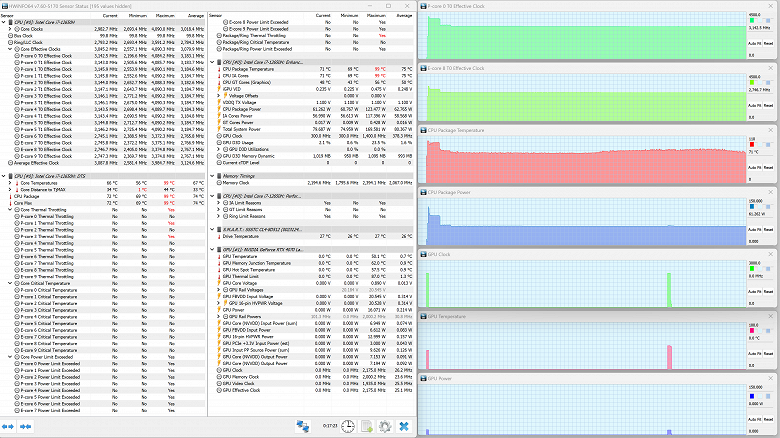Close sensors with the blue X icon
The image size is (780, 438).
(x=404, y=426)
